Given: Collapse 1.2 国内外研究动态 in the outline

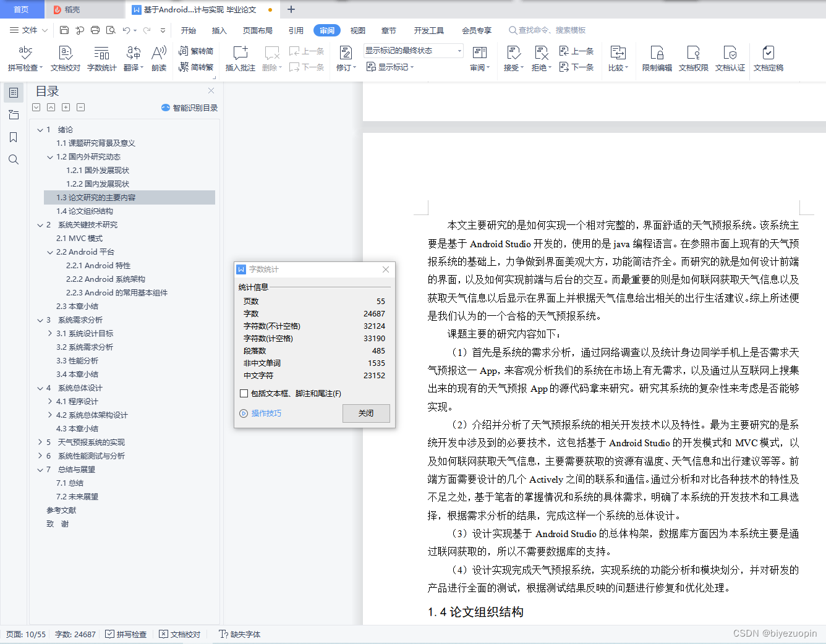Looking at the screenshot, I should (50, 157).
